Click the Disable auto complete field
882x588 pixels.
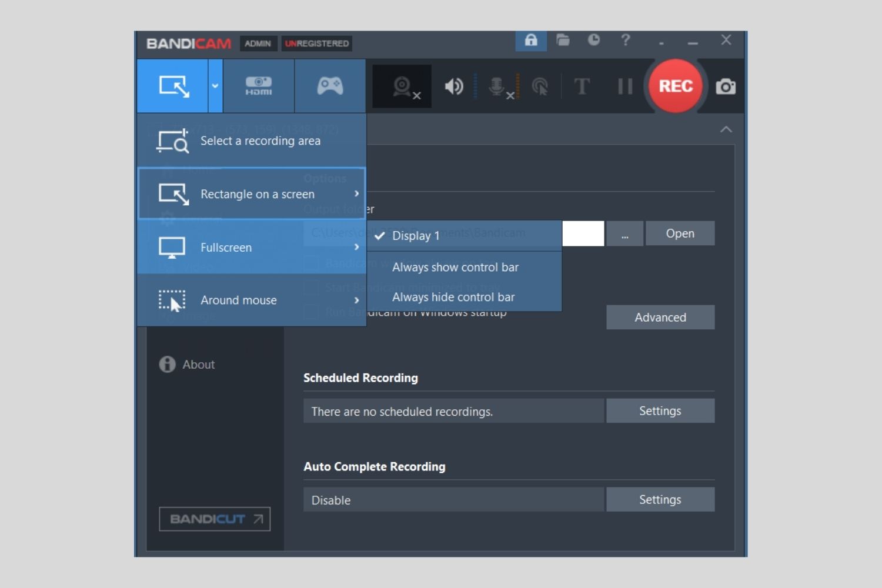tap(453, 500)
